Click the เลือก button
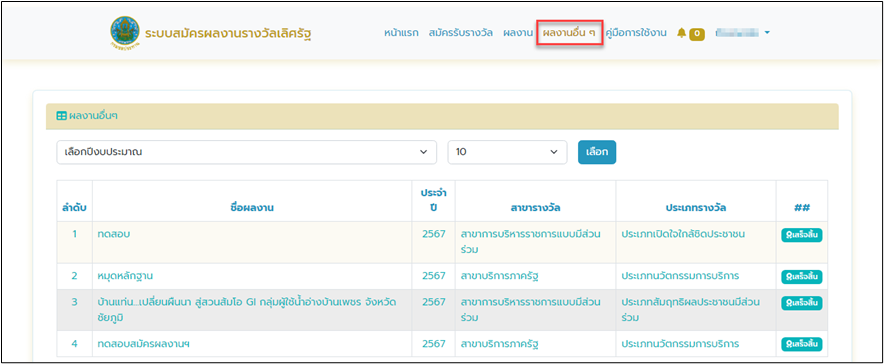This screenshot has width=884, height=364. (x=597, y=152)
